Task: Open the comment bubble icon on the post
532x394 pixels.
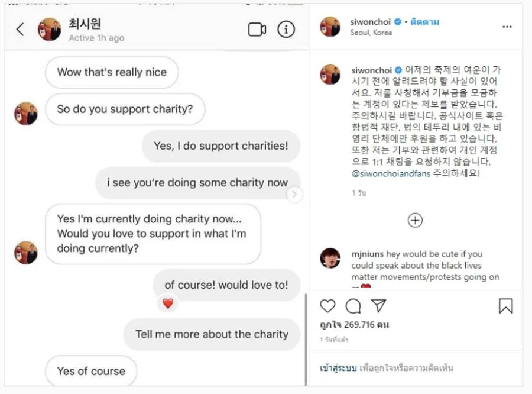Action: 353,306
